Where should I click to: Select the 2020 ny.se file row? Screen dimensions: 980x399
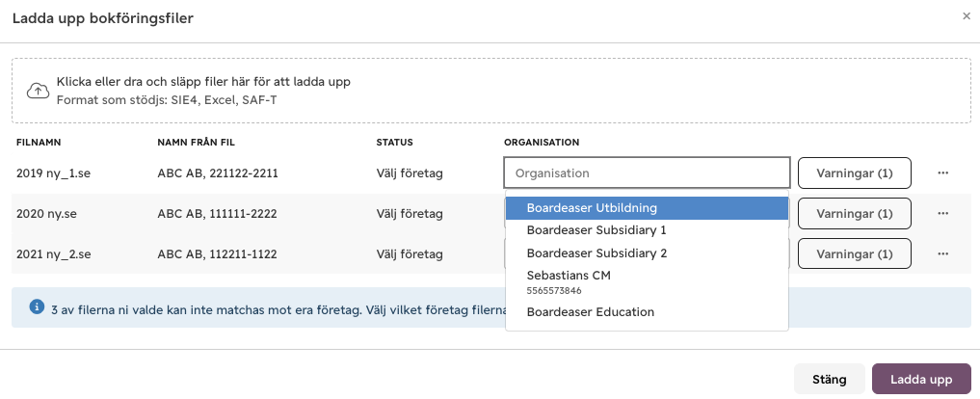pyautogui.click(x=490, y=214)
